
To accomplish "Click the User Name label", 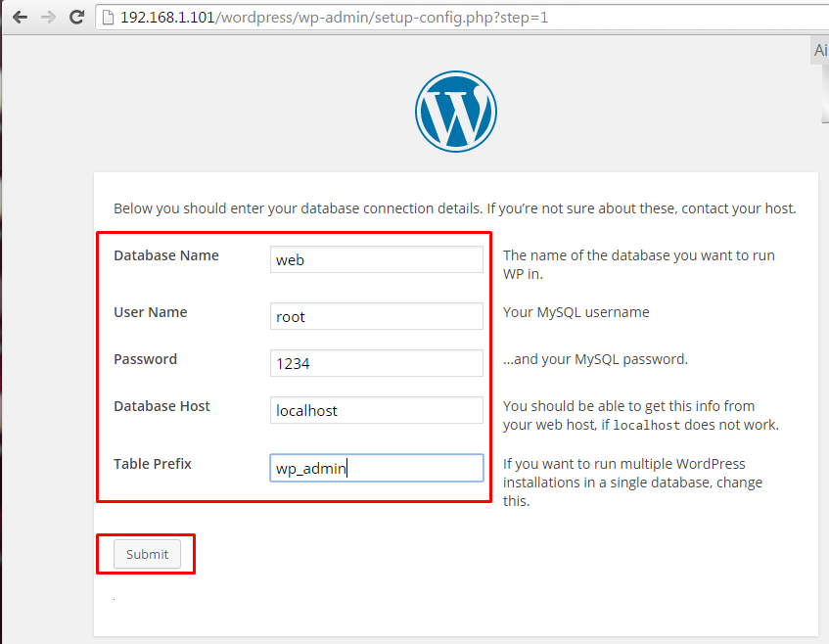I will coord(150,312).
